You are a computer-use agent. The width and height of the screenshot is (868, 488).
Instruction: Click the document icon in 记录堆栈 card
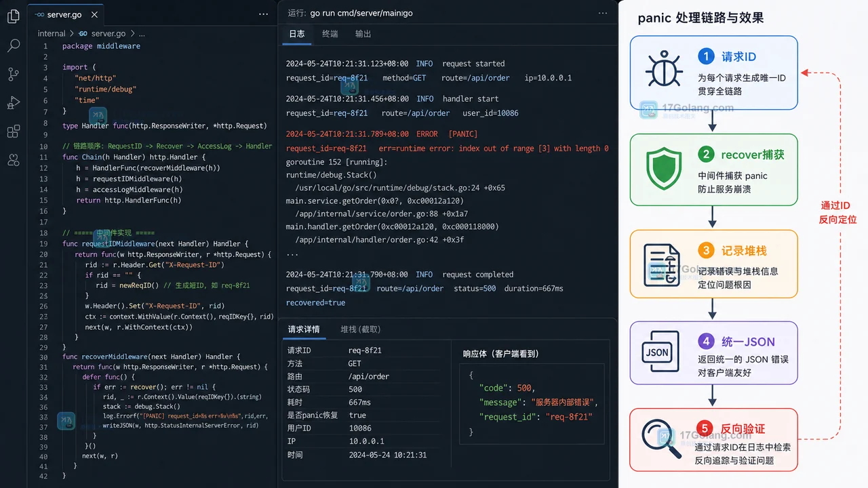662,265
